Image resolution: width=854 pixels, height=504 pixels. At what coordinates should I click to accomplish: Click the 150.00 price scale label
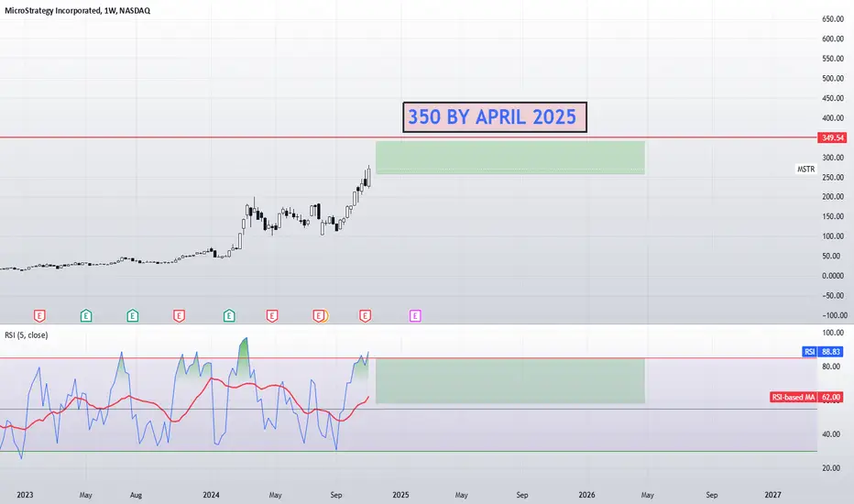point(833,216)
